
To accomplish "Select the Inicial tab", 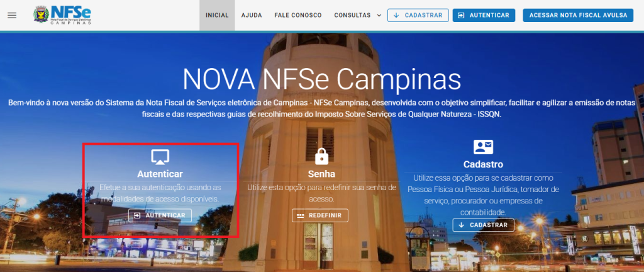I will [x=217, y=15].
